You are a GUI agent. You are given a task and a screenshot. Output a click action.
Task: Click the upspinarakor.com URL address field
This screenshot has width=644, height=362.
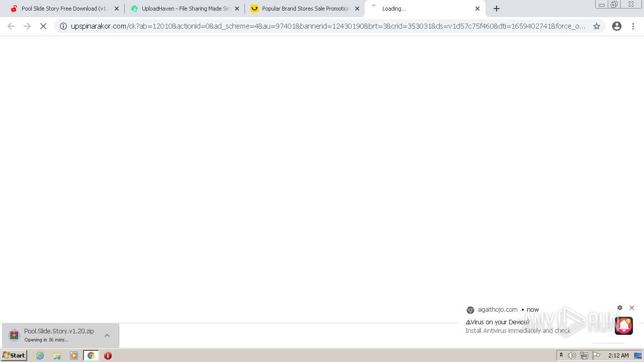[x=328, y=26]
